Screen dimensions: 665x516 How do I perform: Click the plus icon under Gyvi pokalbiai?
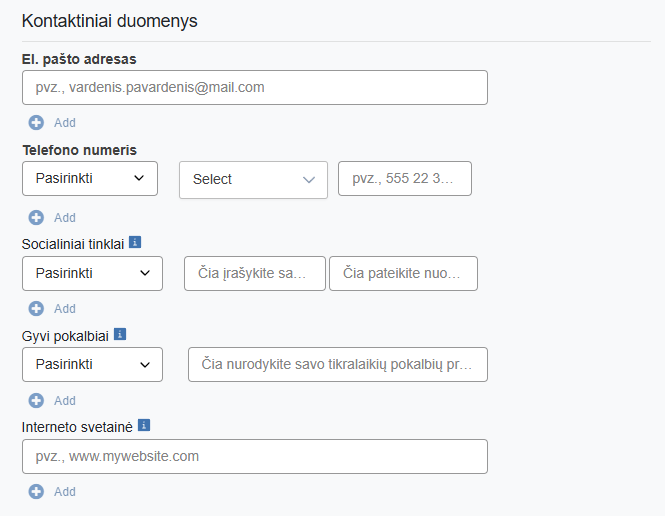point(36,400)
